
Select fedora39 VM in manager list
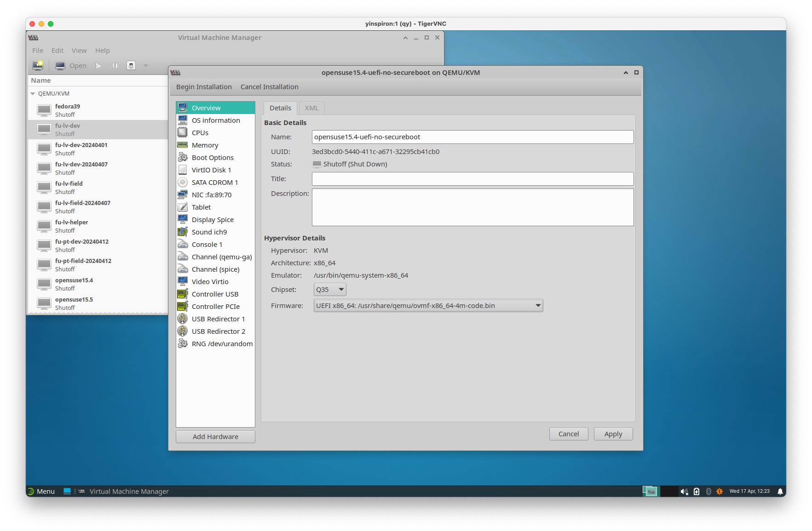tap(98, 110)
